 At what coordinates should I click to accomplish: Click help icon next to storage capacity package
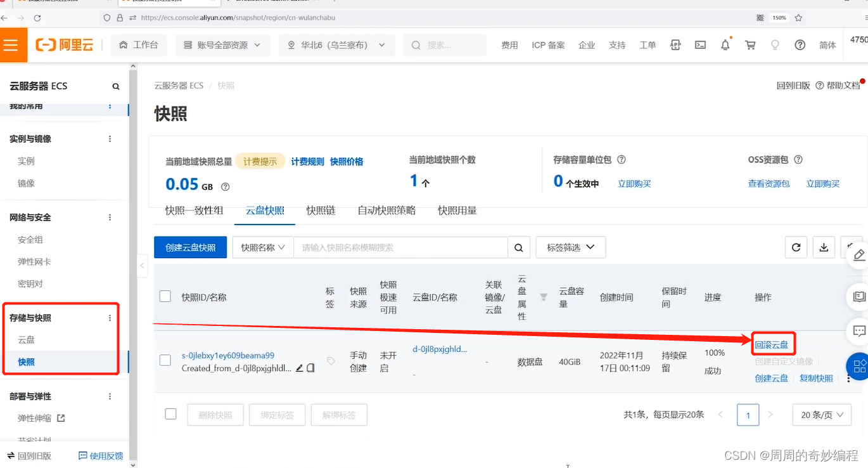coord(622,160)
